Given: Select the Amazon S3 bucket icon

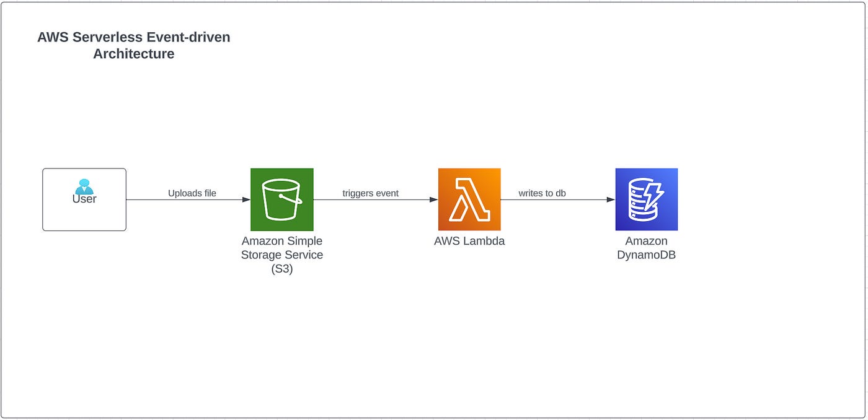Looking at the screenshot, I should (282, 199).
